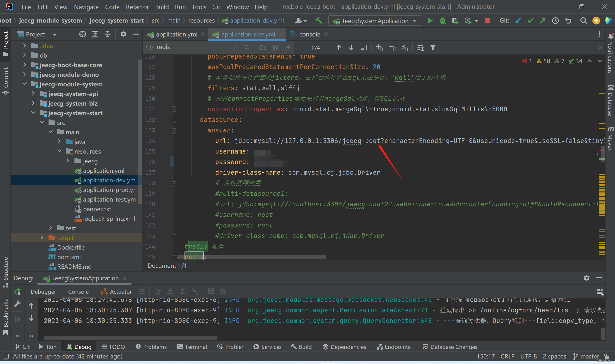Toggle Regex option in search bar
The height and width of the screenshot is (364, 615).
point(288,48)
